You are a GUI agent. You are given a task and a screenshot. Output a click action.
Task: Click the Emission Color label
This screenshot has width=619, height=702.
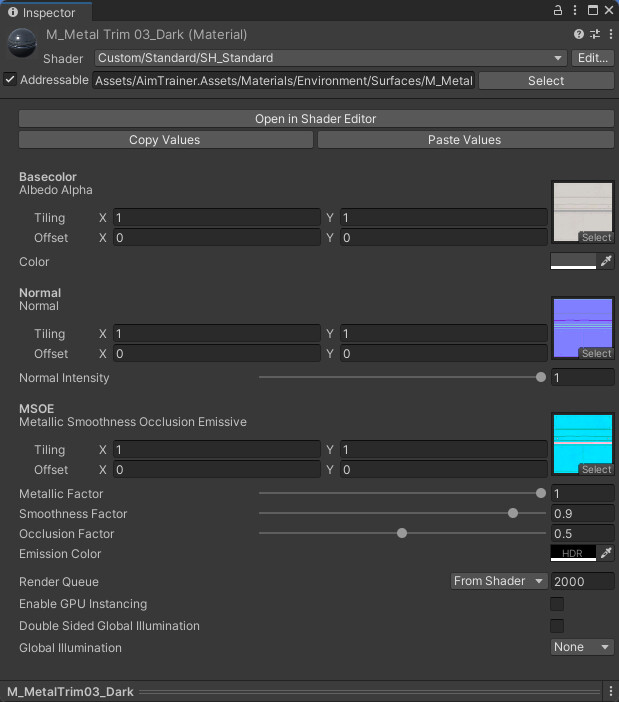(x=60, y=553)
